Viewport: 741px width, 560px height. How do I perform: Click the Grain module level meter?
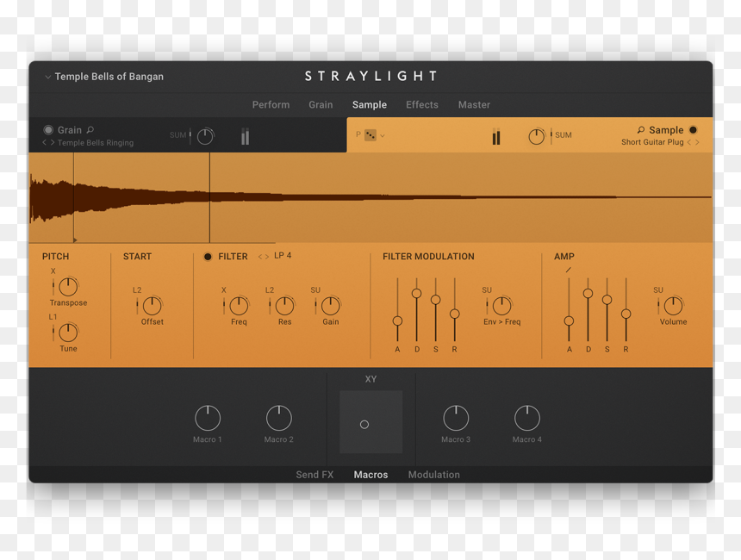(245, 136)
